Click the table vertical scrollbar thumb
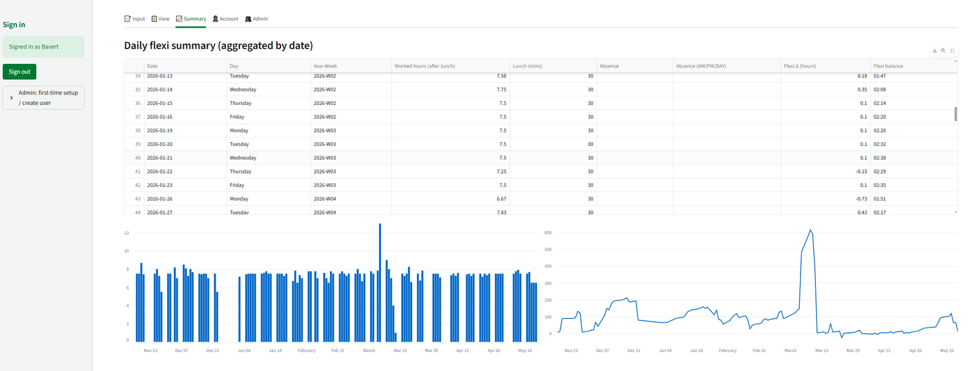The height and width of the screenshot is (371, 980). coord(956,114)
